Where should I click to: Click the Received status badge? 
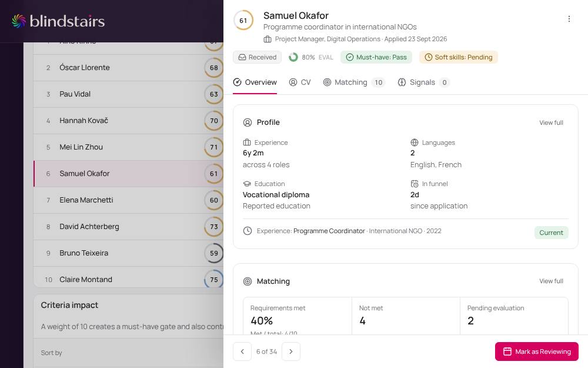[258, 57]
